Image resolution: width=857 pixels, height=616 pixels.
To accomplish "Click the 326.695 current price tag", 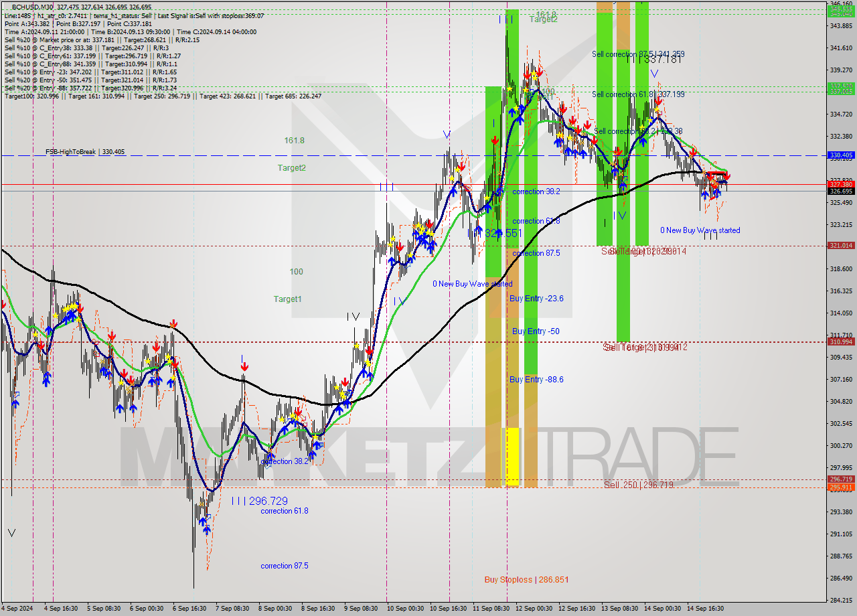I will pyautogui.click(x=841, y=191).
